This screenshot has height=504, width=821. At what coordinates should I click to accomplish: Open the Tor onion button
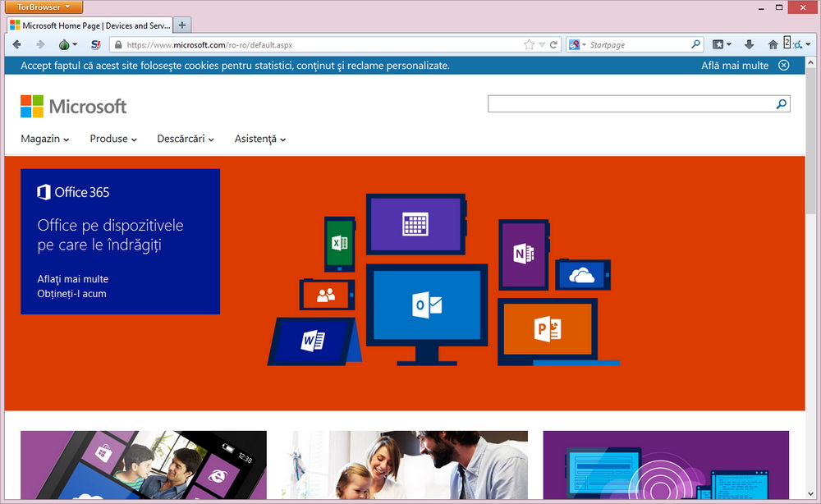pos(64,45)
